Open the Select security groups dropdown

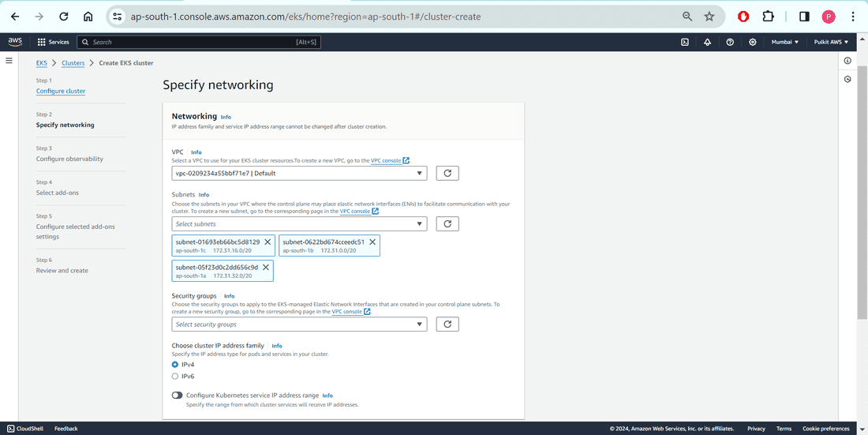pos(300,324)
